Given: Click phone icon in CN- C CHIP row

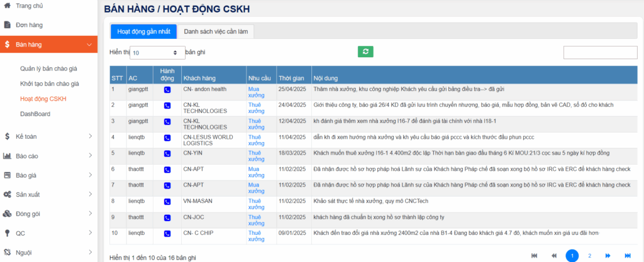Looking at the screenshot, I should tap(167, 234).
